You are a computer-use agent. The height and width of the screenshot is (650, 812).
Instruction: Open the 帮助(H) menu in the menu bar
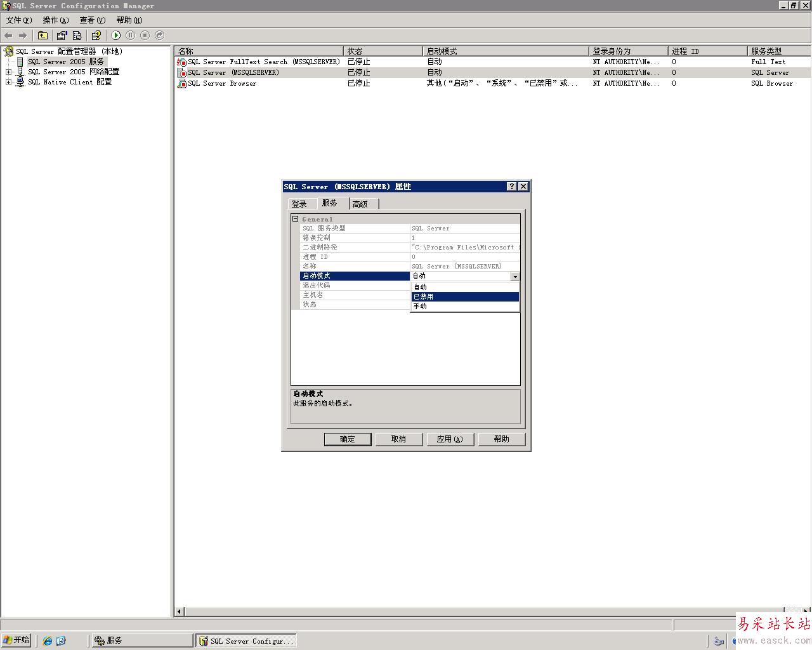point(129,20)
